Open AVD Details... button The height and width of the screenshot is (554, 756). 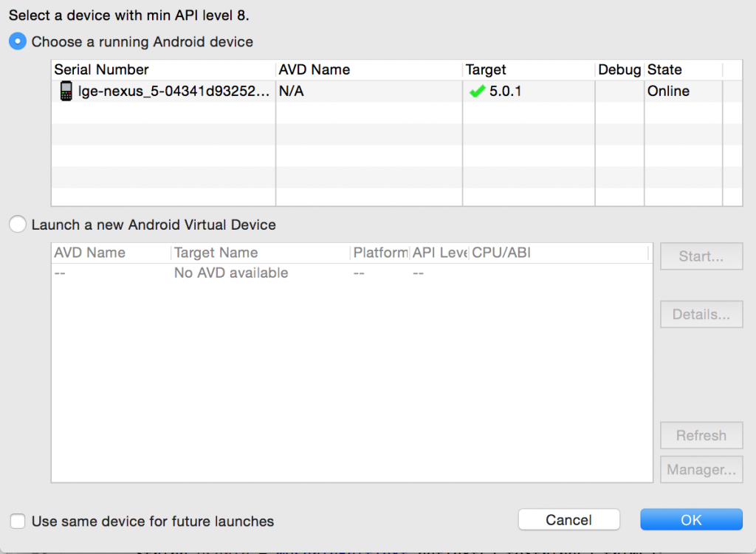click(x=701, y=315)
